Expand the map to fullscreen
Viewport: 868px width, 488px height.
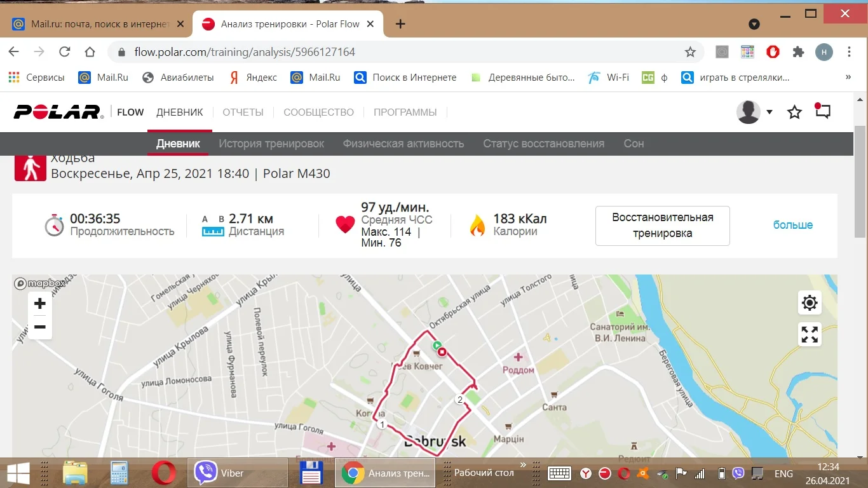tap(810, 334)
